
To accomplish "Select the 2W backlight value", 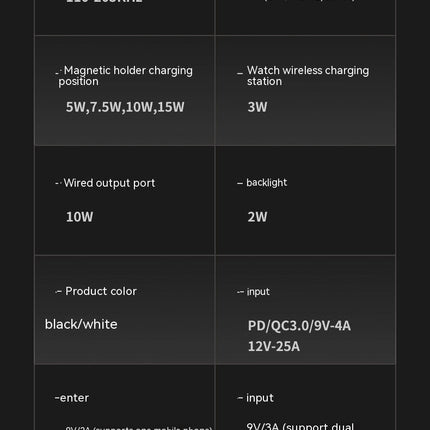I will 257,217.
